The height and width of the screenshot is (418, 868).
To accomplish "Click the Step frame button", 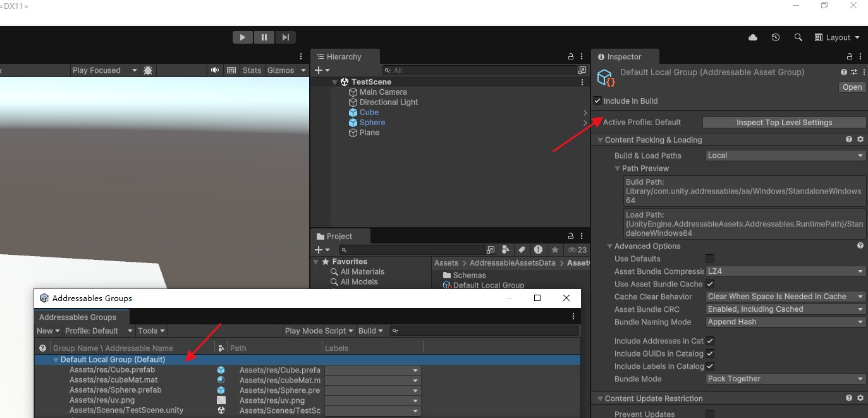I will (x=286, y=37).
